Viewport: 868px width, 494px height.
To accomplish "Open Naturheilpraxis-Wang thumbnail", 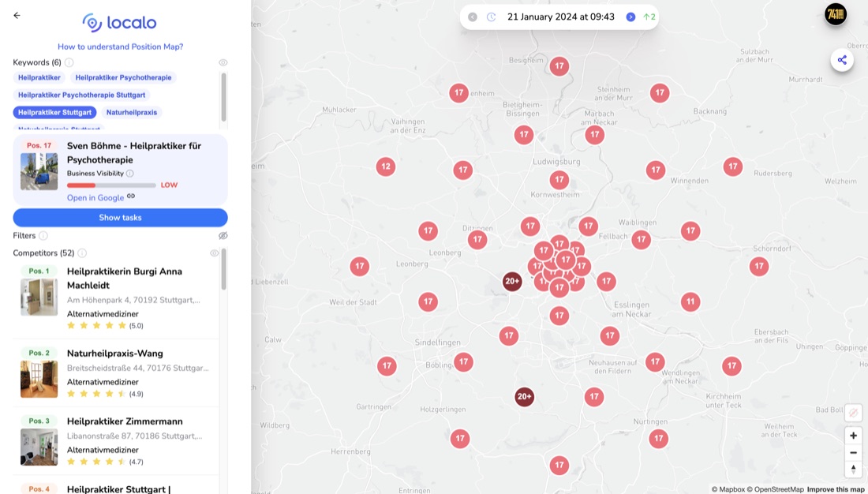I will click(x=39, y=380).
